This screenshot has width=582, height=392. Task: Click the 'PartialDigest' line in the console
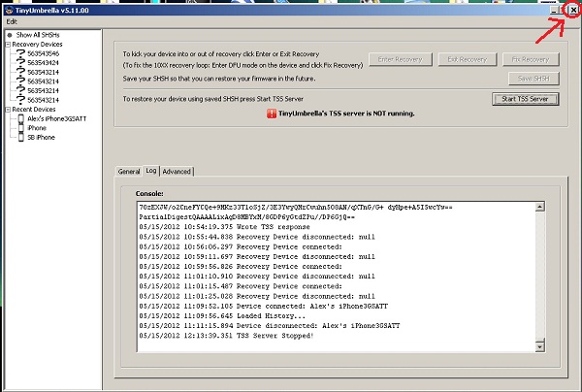point(247,217)
